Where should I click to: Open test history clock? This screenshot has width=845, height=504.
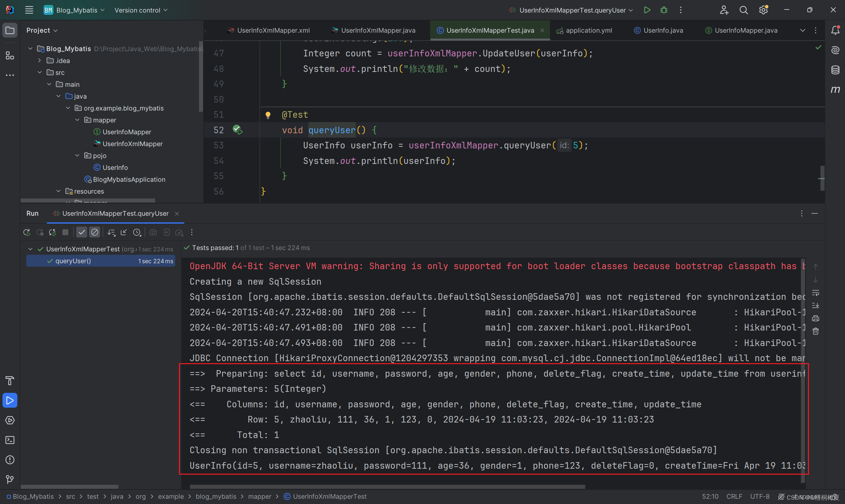137,232
